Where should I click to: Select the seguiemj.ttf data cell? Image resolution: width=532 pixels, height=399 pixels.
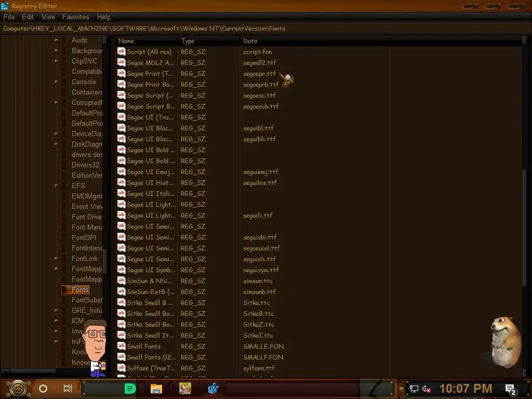click(261, 172)
